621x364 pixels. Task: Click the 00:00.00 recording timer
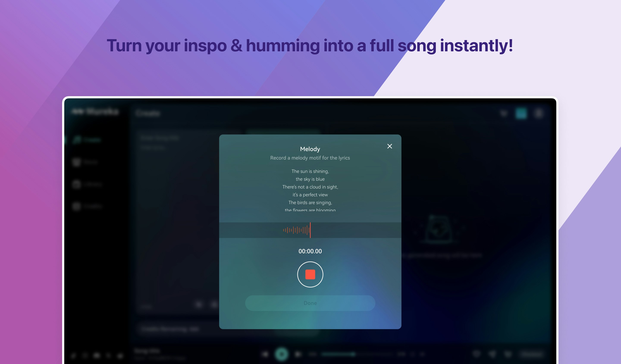coord(310,251)
